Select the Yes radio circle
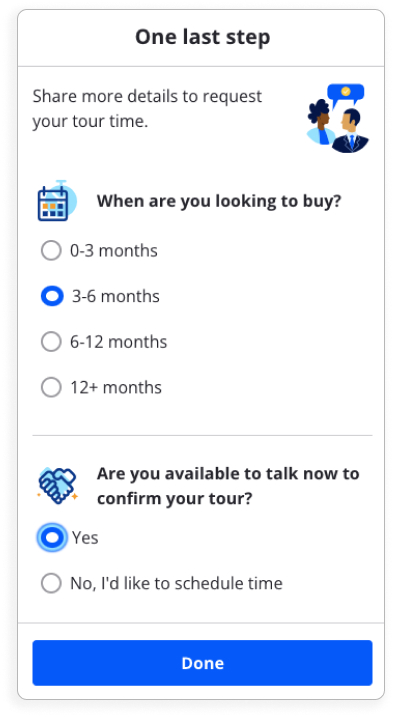This screenshot has height=717, width=394. point(52,538)
